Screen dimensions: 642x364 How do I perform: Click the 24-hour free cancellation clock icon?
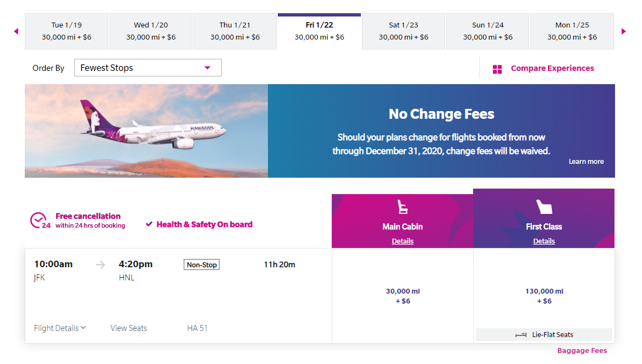point(38,219)
